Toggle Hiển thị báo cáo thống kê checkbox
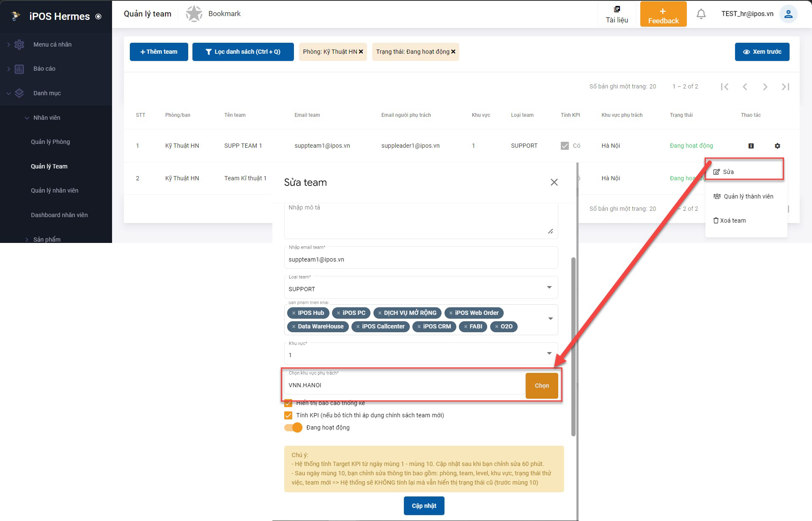 click(x=288, y=403)
